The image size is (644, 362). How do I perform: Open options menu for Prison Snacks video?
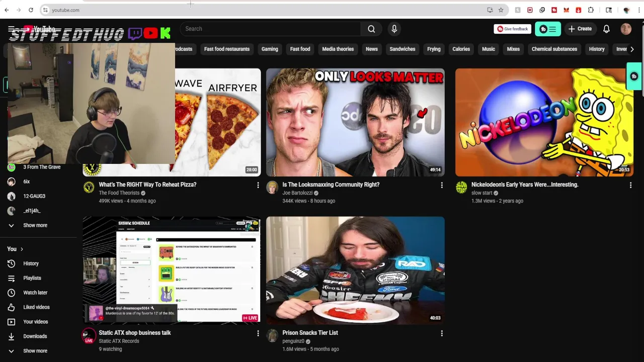point(442,333)
